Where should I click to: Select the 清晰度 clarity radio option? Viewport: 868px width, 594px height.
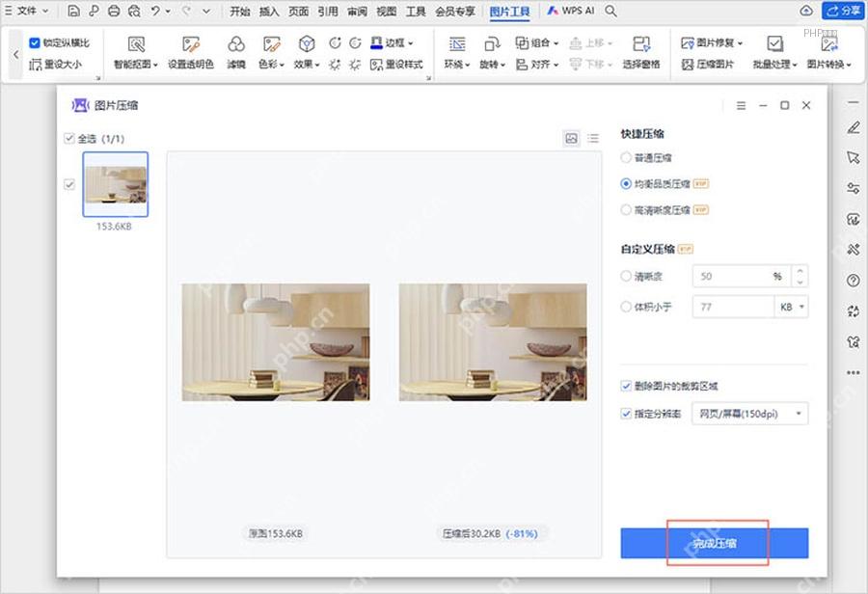pyautogui.click(x=626, y=276)
